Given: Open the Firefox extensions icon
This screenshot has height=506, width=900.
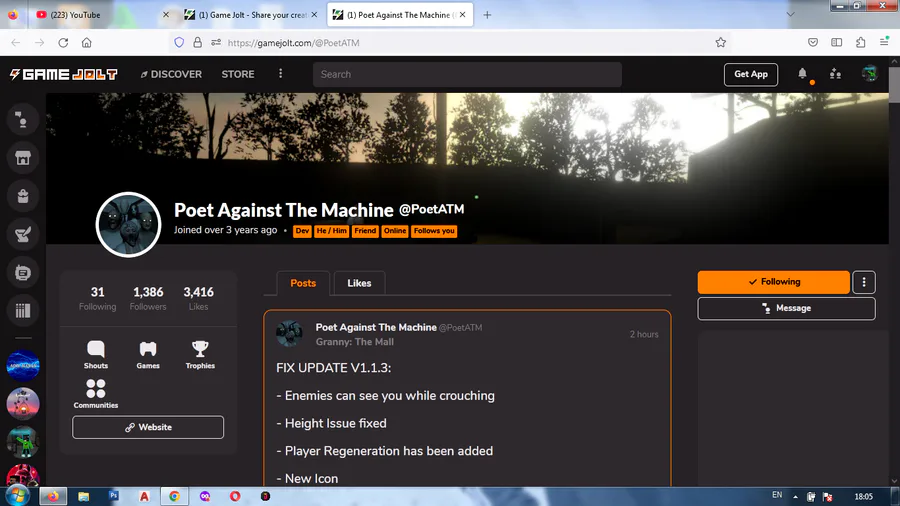Looking at the screenshot, I should pyautogui.click(x=860, y=42).
